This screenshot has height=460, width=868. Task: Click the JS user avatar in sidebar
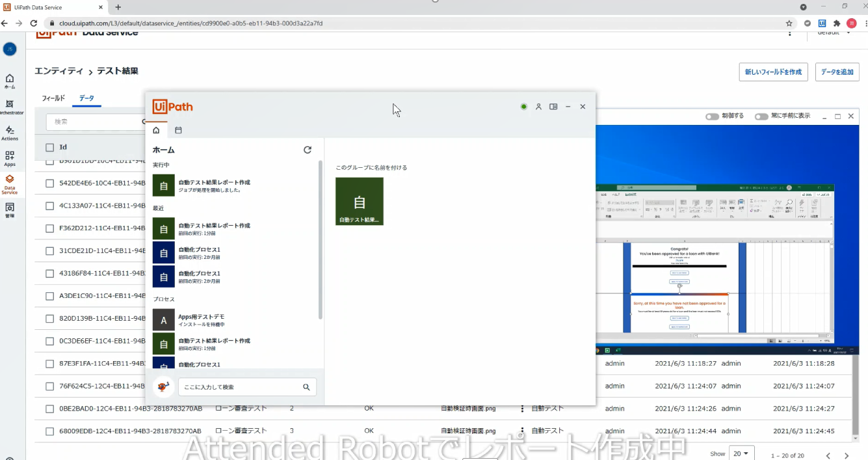tap(10, 49)
